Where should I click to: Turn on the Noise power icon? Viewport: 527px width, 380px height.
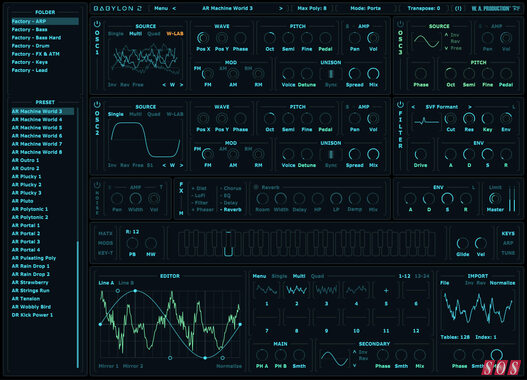97,185
